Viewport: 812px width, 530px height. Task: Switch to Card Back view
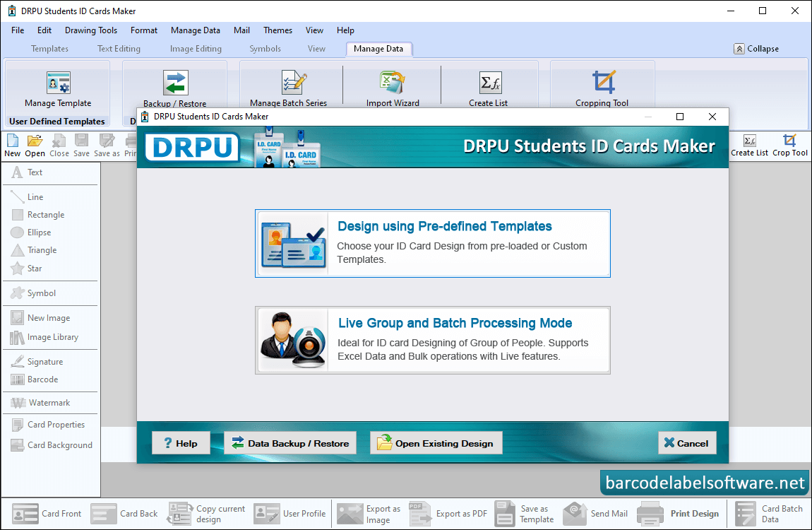tap(124, 514)
